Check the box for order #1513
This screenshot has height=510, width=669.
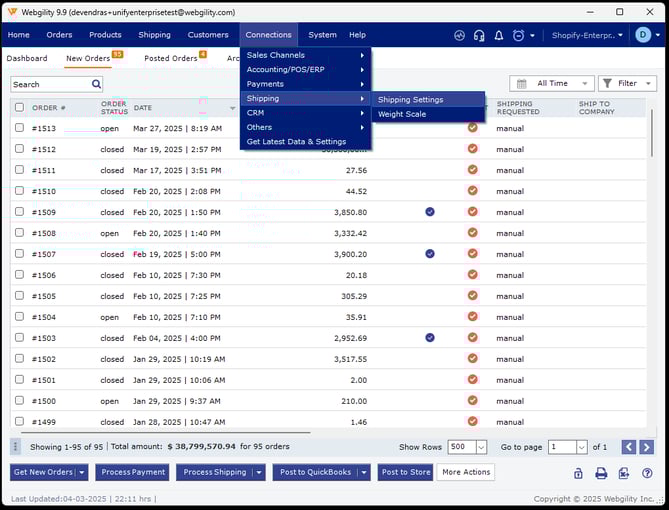19,128
